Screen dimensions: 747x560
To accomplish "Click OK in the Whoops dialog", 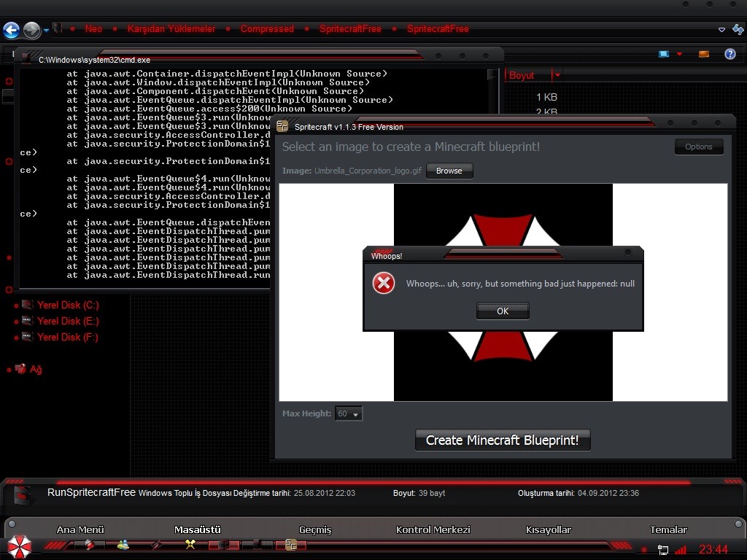I will tap(503, 311).
